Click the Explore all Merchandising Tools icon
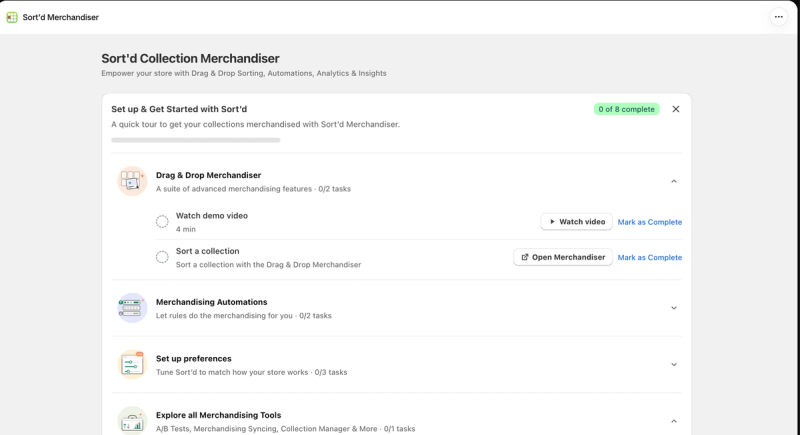 click(132, 421)
